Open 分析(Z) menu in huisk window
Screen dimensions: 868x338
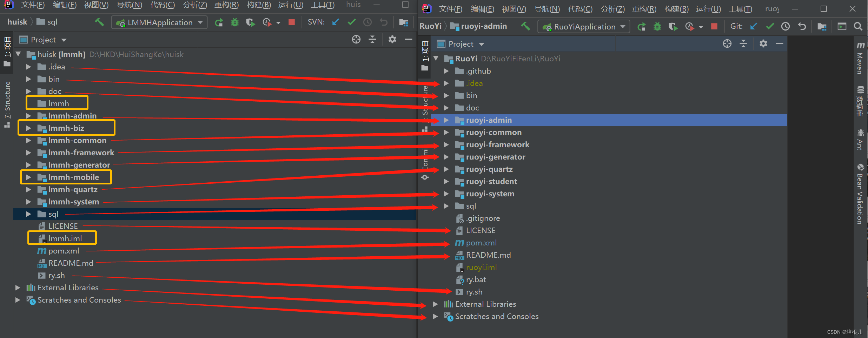click(x=195, y=5)
